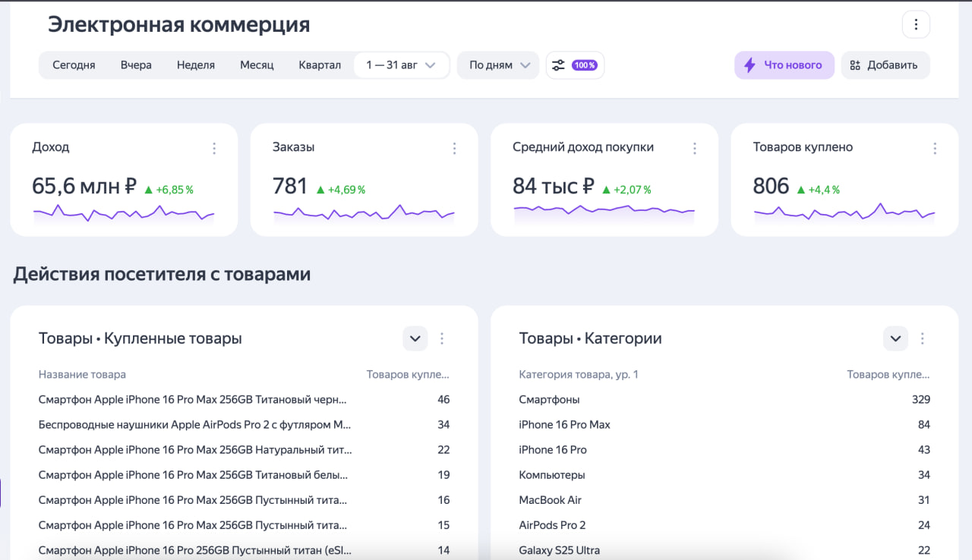Click the Смартфоны category row
Viewport: 972px width, 560px height.
coord(549,399)
